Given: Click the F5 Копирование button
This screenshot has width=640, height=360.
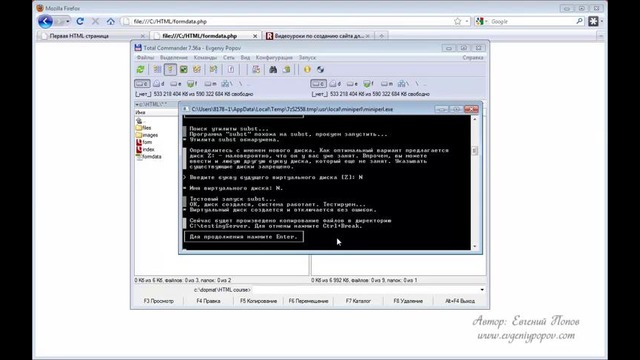Looking at the screenshot, I should (258, 301).
